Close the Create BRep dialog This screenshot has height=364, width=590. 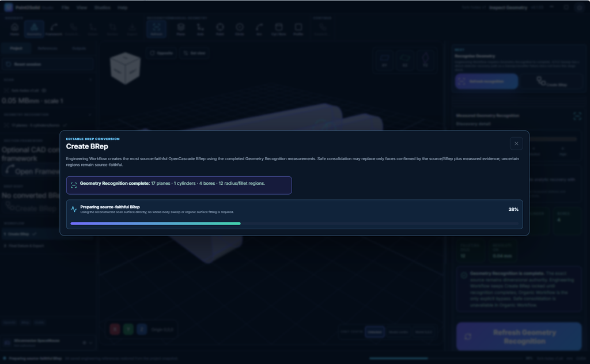516,143
